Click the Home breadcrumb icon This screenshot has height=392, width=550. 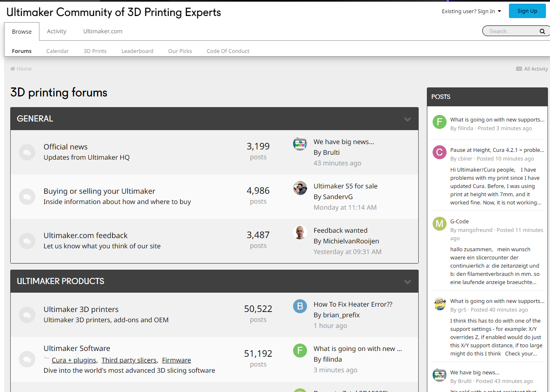pos(13,69)
